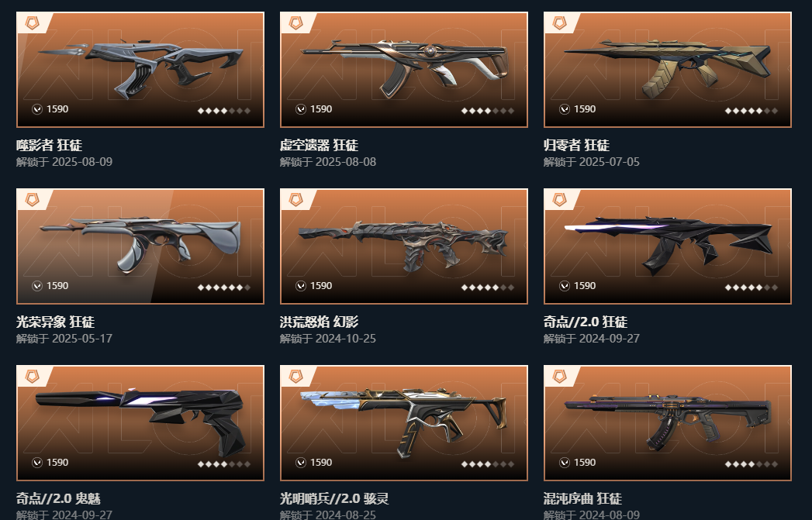Click tier badge icon on 归零者 狂徒 card
This screenshot has height=520, width=812.
coord(559,22)
